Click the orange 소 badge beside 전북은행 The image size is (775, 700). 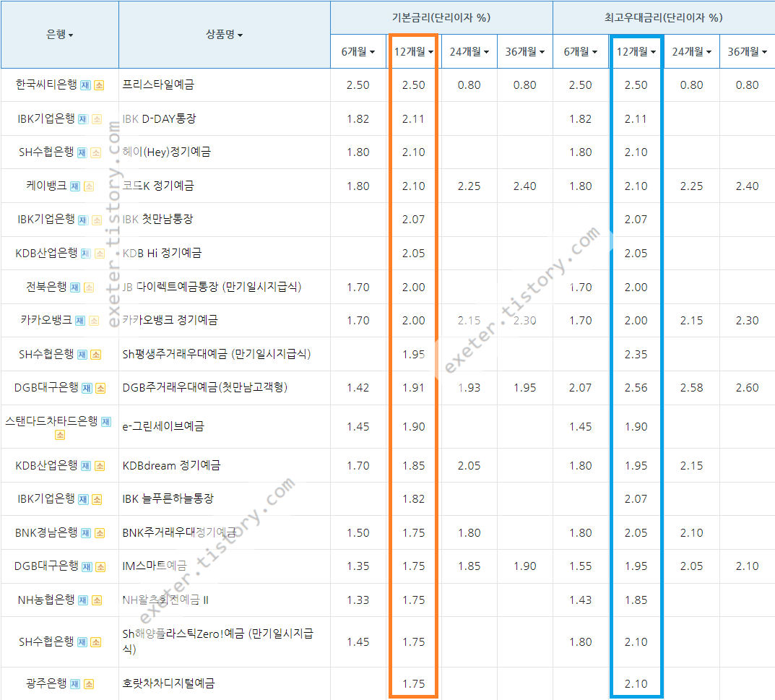pyautogui.click(x=89, y=288)
